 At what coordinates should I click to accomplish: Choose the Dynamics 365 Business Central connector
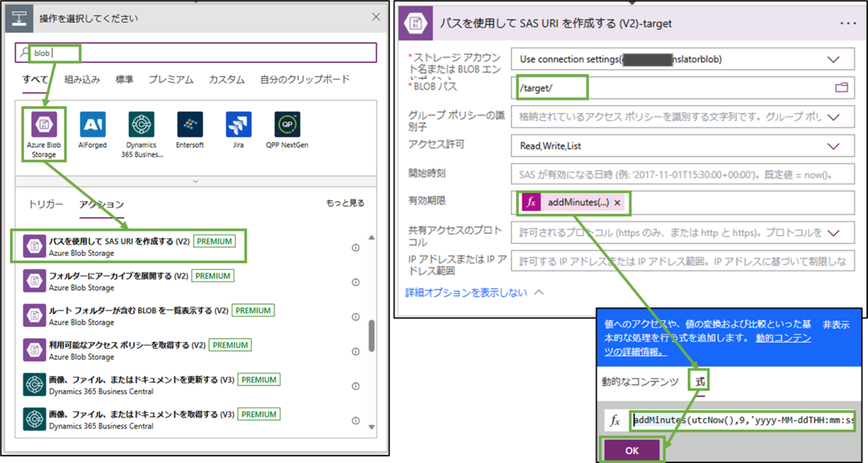(141, 124)
